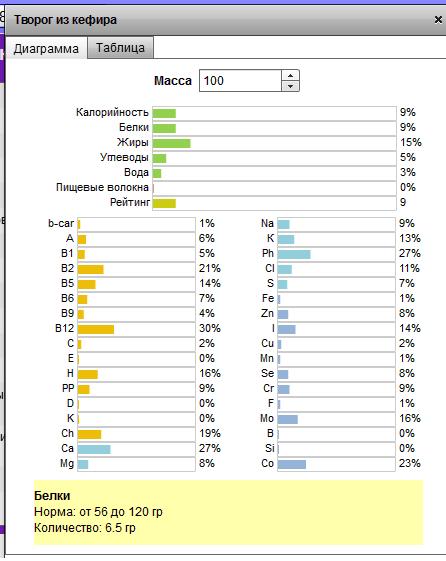Screen dimensions: 446x561
Task: Click the Жиры green bar
Action: tap(274, 143)
